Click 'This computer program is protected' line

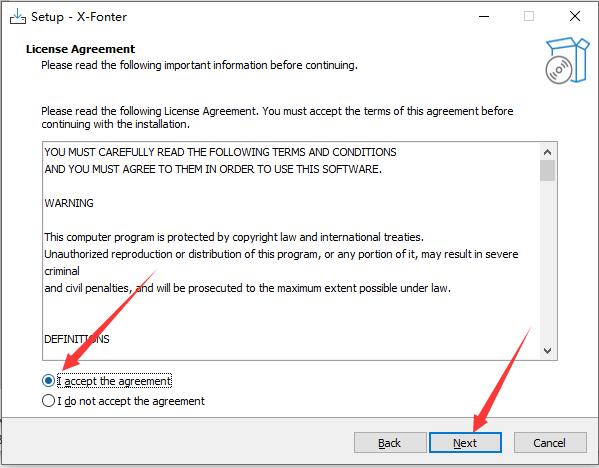(234, 237)
